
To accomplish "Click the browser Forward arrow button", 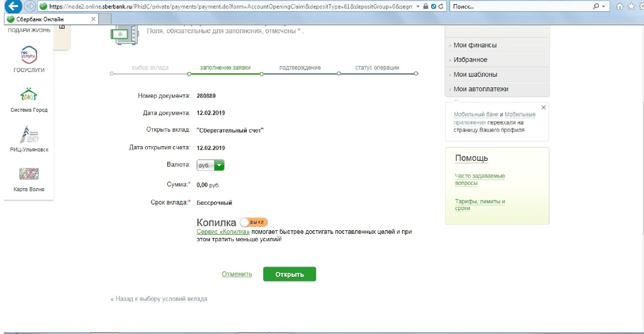I will coord(30,6).
